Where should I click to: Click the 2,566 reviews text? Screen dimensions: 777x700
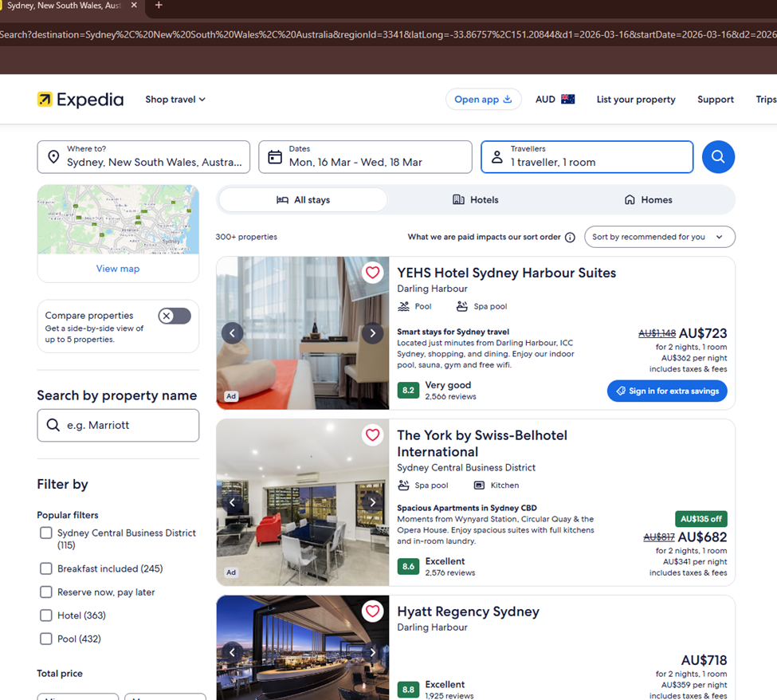click(x=450, y=396)
